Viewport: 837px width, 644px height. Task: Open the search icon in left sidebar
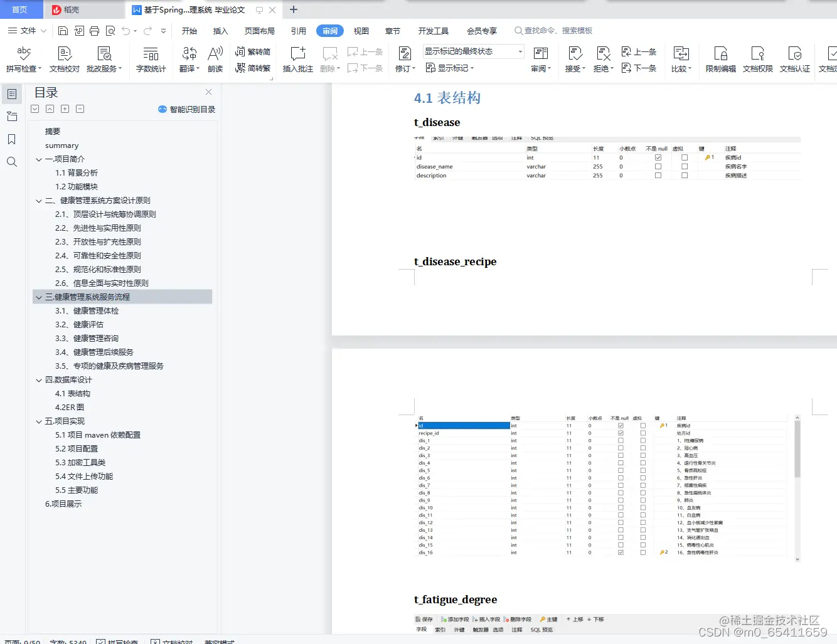(x=12, y=162)
